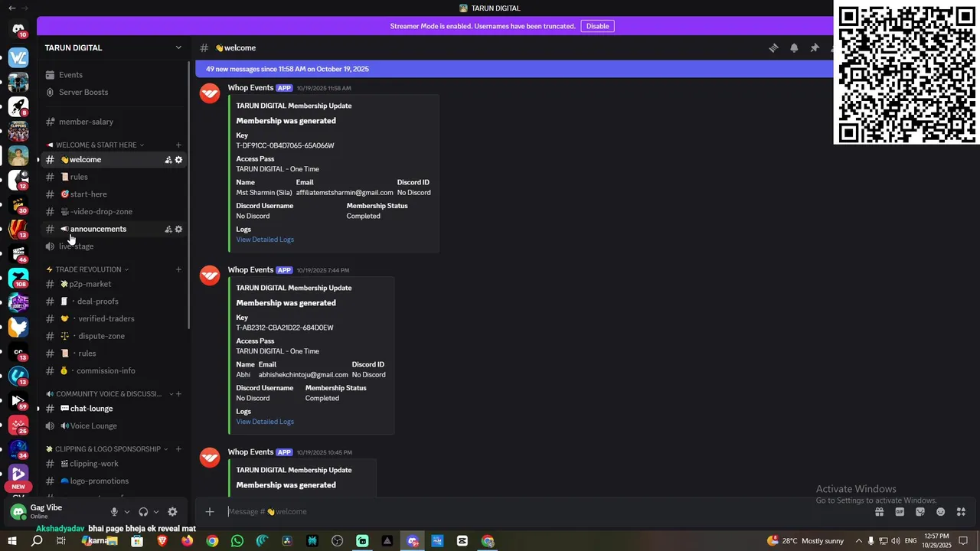Open Notification Settings bell icon

coord(794,47)
